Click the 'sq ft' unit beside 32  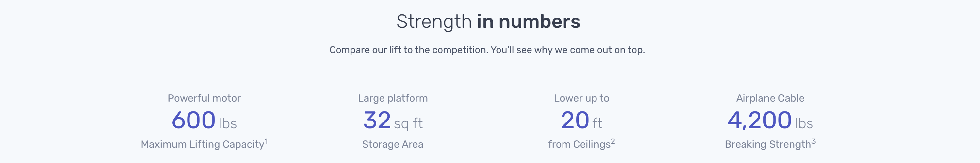click(x=408, y=124)
